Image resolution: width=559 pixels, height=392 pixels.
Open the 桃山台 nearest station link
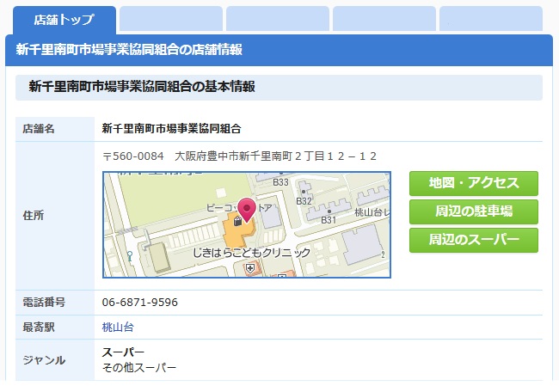[118, 327]
